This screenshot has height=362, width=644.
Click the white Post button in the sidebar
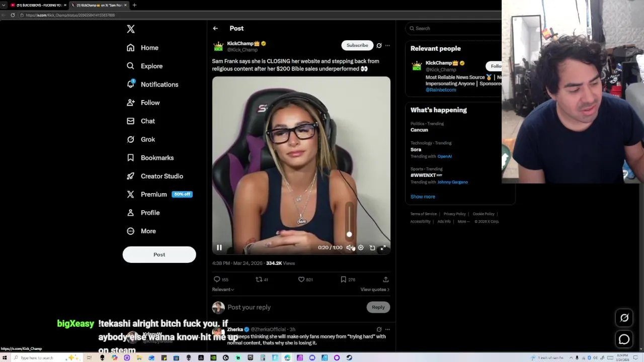(x=159, y=254)
